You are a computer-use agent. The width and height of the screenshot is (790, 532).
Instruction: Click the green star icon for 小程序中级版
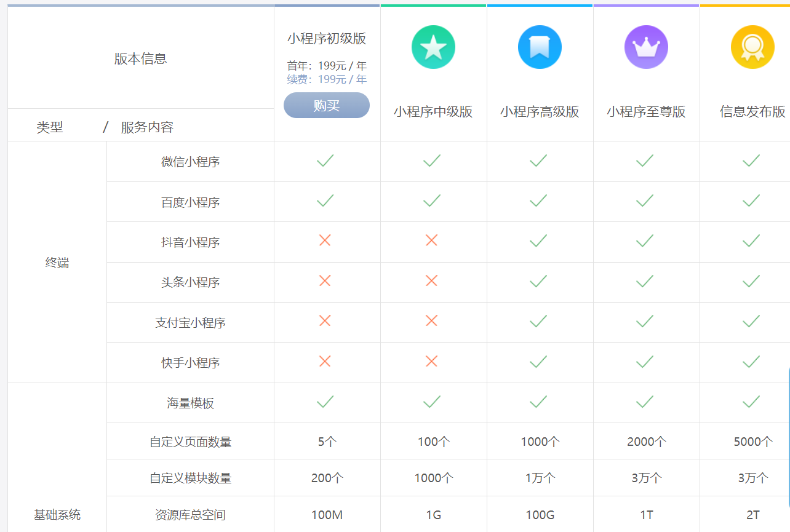433,47
